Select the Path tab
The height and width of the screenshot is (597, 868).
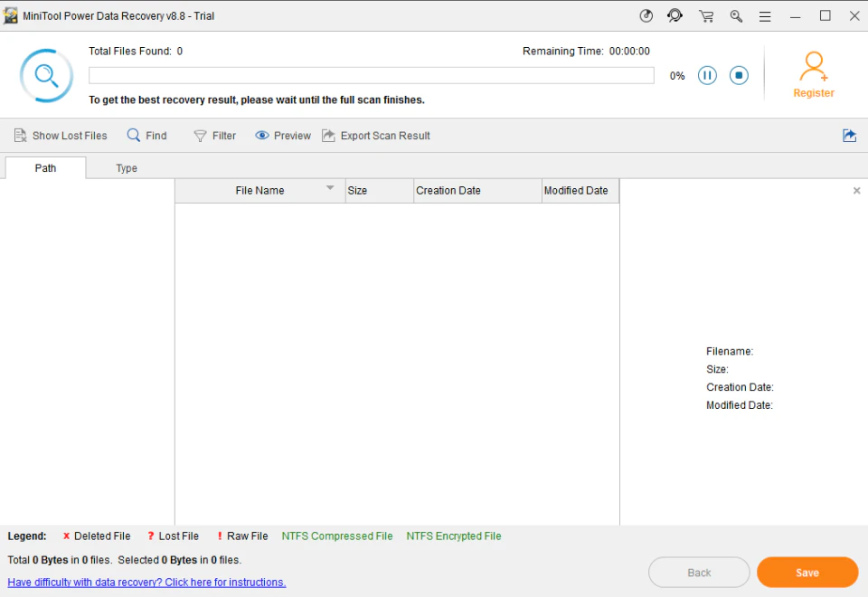pos(44,167)
